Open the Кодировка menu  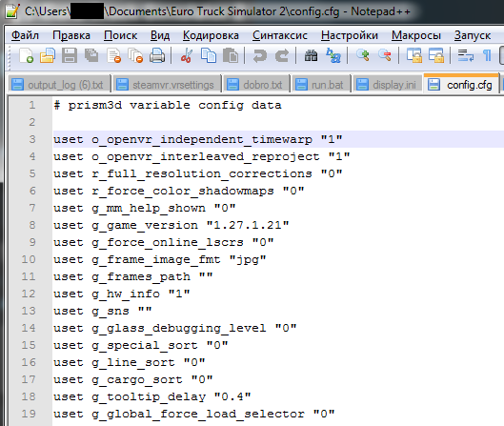pos(211,35)
